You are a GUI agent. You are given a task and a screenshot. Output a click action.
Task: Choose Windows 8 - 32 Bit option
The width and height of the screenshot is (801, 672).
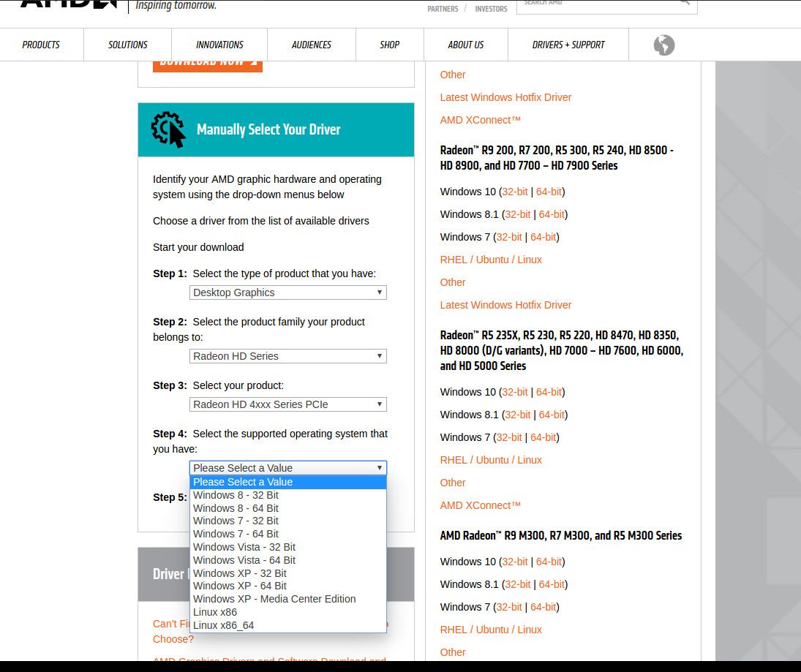287,495
